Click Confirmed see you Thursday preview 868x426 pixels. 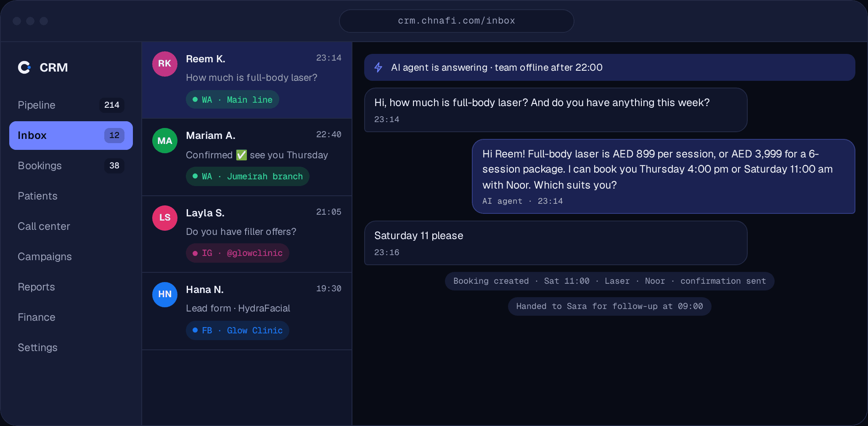coord(257,155)
